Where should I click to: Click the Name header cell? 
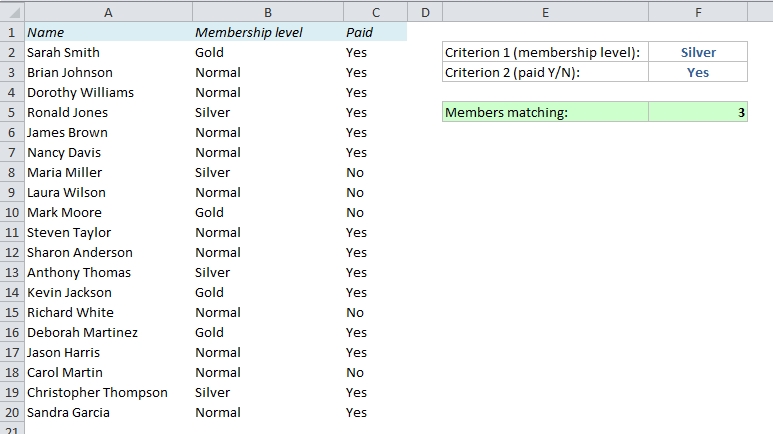coord(108,32)
